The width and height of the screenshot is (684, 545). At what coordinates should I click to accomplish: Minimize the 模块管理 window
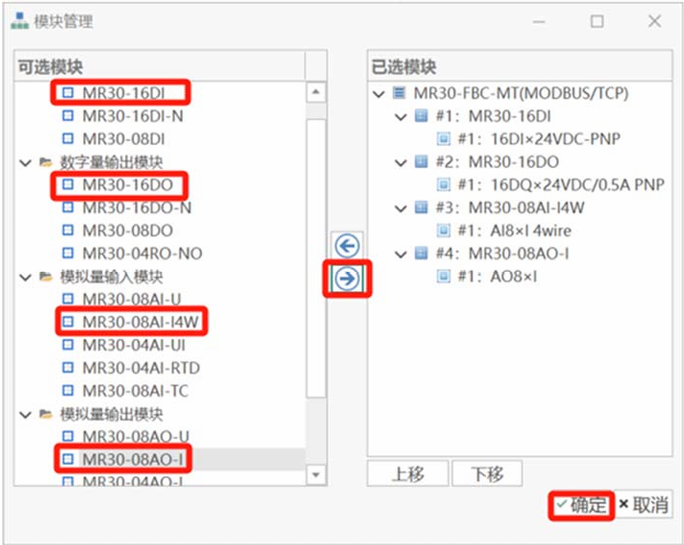539,21
